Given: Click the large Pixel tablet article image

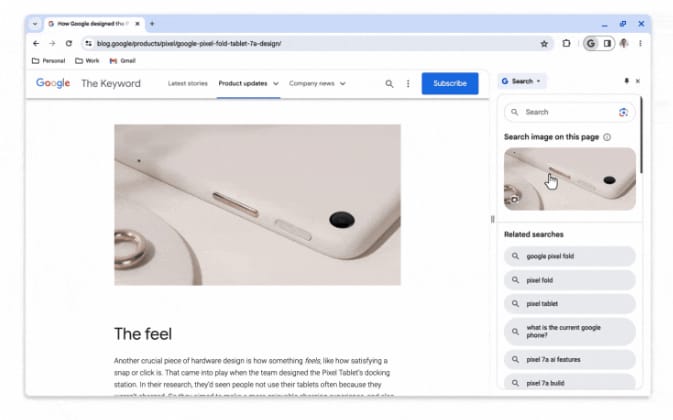Looking at the screenshot, I should [258, 205].
